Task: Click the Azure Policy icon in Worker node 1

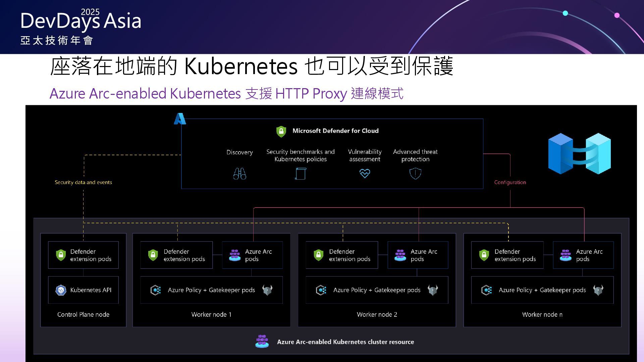Action: click(156, 290)
